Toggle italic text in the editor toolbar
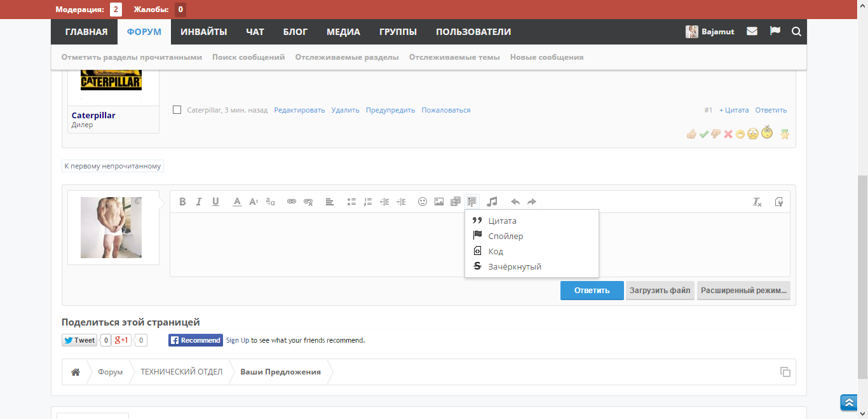Image resolution: width=868 pixels, height=419 pixels. click(199, 202)
